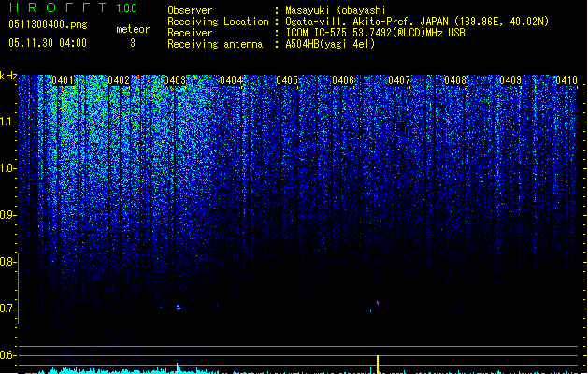Click the A504HB(yagi 4el) antenna text
The width and height of the screenshot is (588, 374).
(330, 44)
